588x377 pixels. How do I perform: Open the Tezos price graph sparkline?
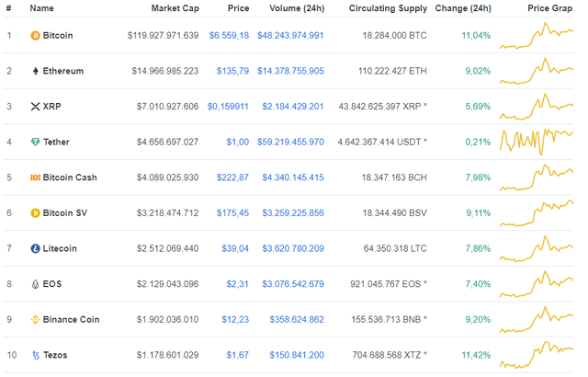click(537, 355)
